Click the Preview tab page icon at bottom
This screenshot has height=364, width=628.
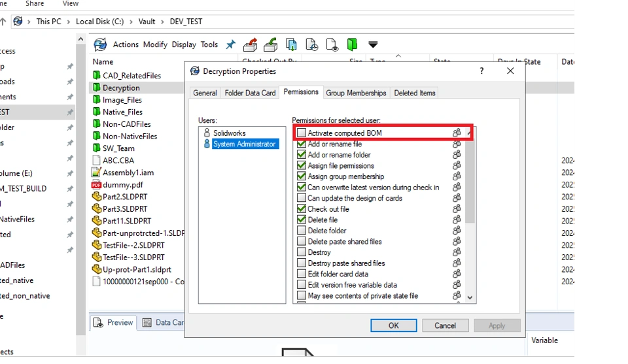coord(98,322)
